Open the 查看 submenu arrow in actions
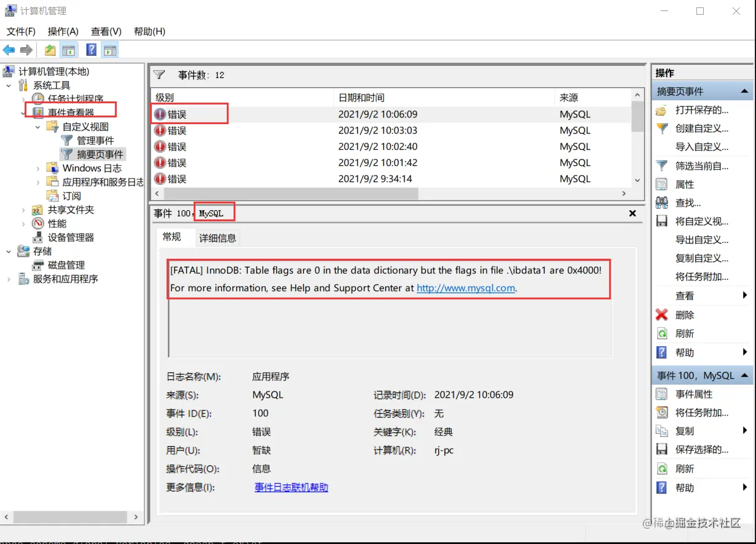Screen dimensions: 756x544 (745, 296)
